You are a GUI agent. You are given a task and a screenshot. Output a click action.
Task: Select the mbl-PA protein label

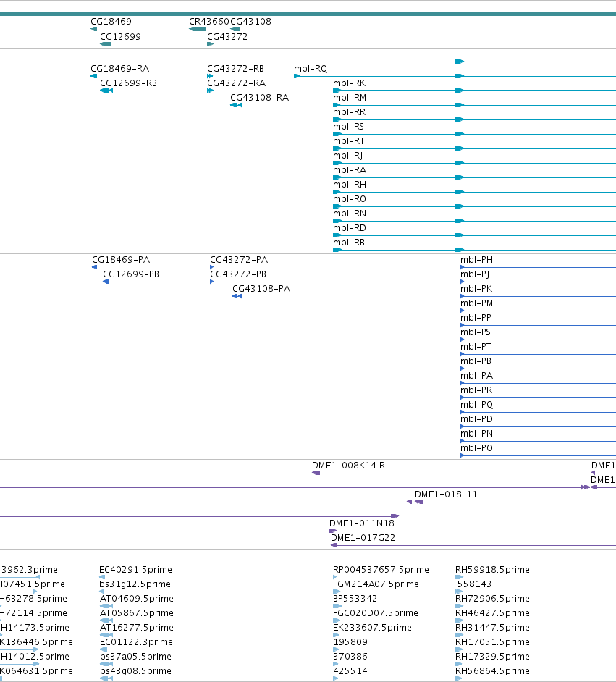pyautogui.click(x=476, y=375)
